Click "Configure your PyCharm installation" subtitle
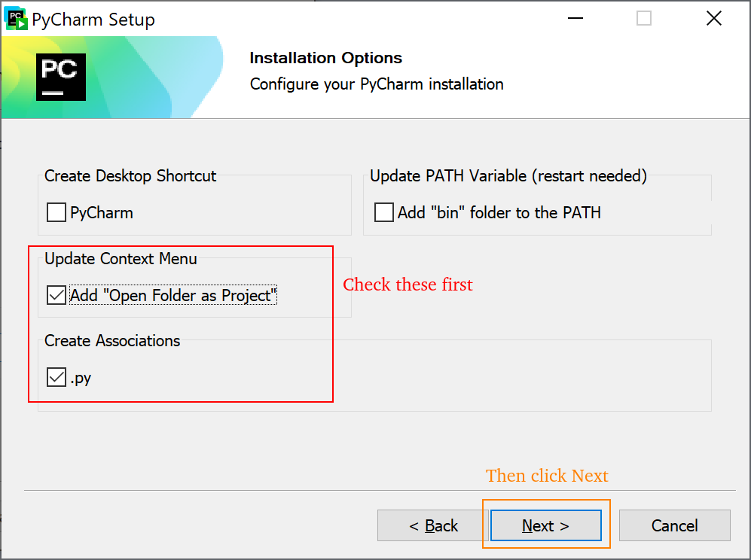 click(x=377, y=84)
